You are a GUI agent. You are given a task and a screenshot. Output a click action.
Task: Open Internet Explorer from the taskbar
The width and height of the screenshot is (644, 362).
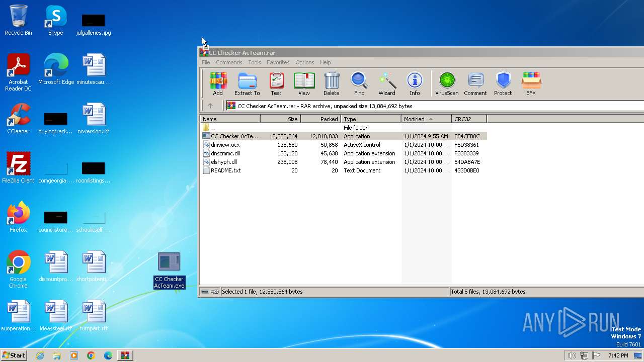(40, 355)
